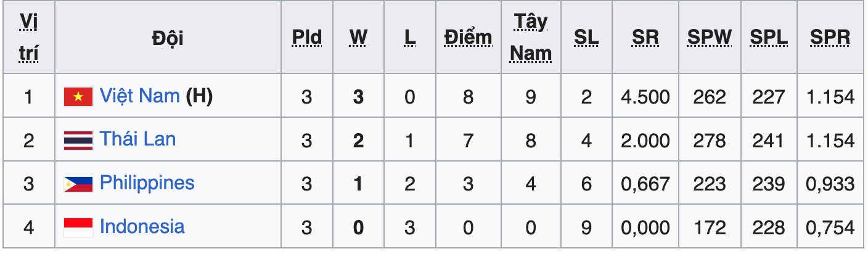The width and height of the screenshot is (868, 254).
Task: Click the Tây Nam column header
Action: [x=531, y=38]
